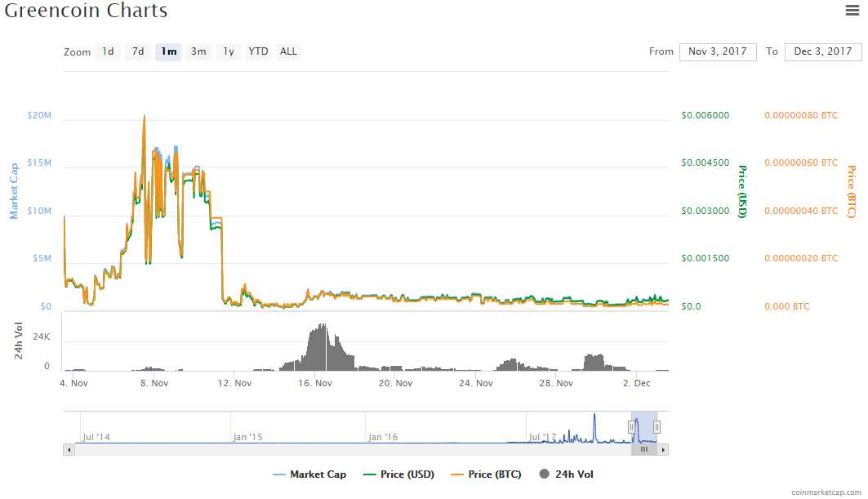Switch zoom to 3m
Image resolution: width=868 pixels, height=499 pixels.
coord(198,51)
